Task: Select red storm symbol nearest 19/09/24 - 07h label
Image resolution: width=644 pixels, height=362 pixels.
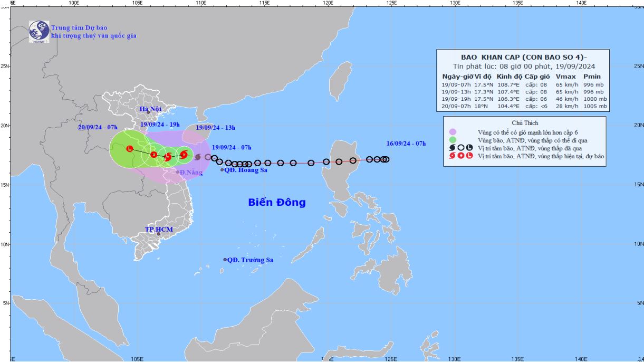Action: pyautogui.click(x=184, y=155)
